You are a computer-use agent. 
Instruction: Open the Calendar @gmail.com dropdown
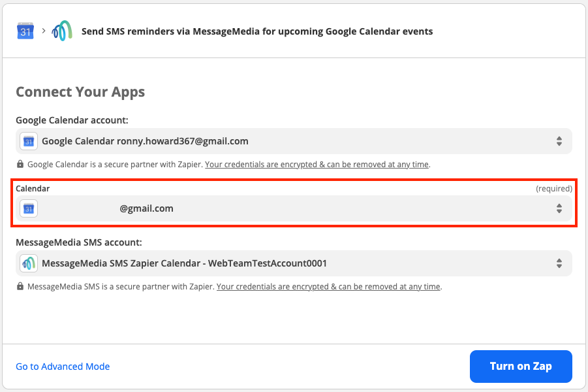294,208
